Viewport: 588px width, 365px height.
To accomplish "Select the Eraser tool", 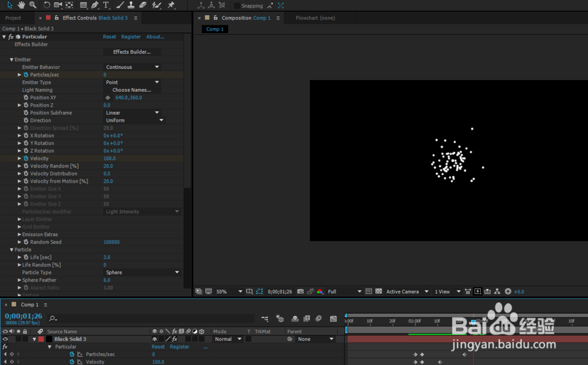I will coord(143,5).
